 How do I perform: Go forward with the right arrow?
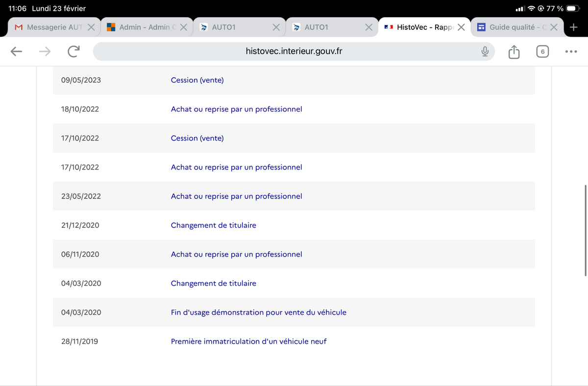pos(45,51)
